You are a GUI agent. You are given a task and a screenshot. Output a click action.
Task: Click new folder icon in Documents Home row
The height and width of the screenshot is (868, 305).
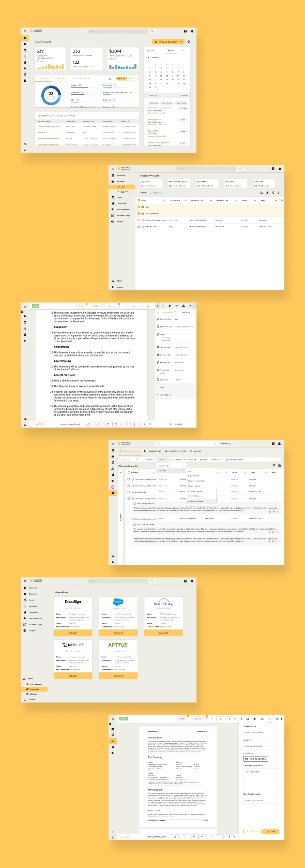click(262, 193)
